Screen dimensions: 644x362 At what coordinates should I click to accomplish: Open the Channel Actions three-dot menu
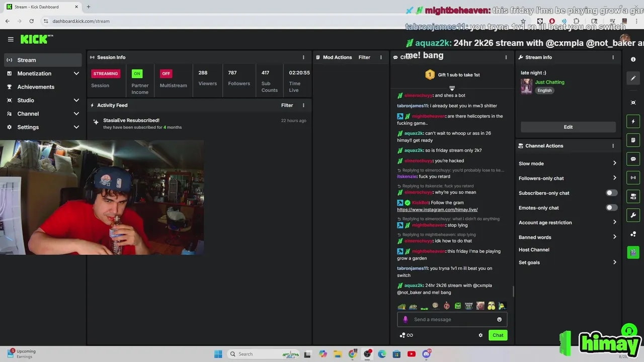coord(613,146)
